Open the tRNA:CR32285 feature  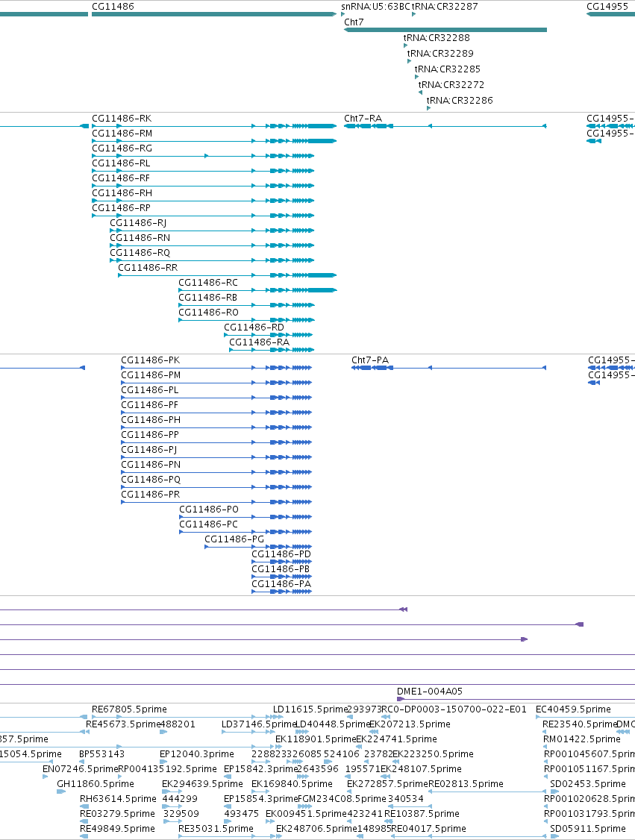(x=448, y=69)
